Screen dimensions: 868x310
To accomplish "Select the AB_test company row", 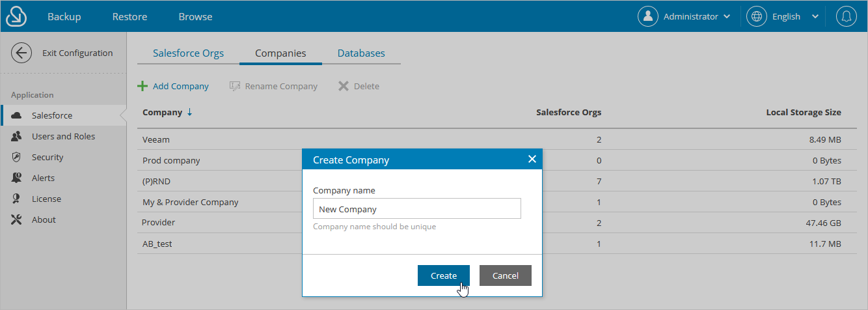I will point(497,244).
